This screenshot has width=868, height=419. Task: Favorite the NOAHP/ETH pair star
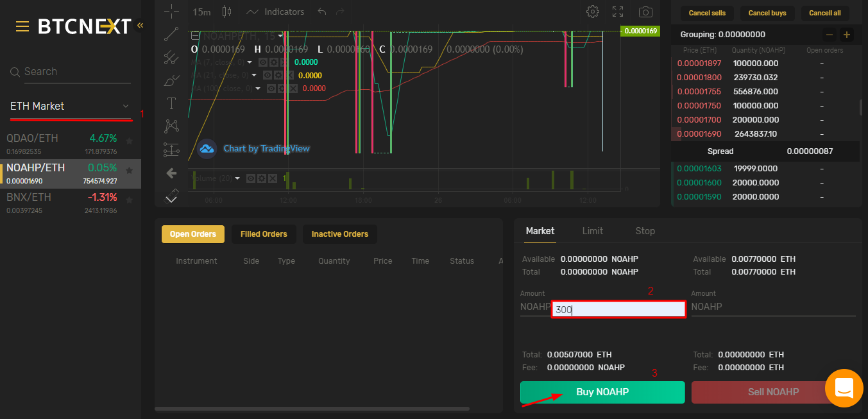(130, 170)
